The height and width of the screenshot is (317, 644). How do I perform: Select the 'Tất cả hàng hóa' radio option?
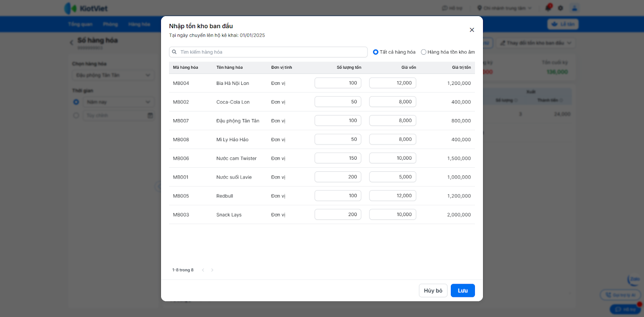tap(376, 52)
